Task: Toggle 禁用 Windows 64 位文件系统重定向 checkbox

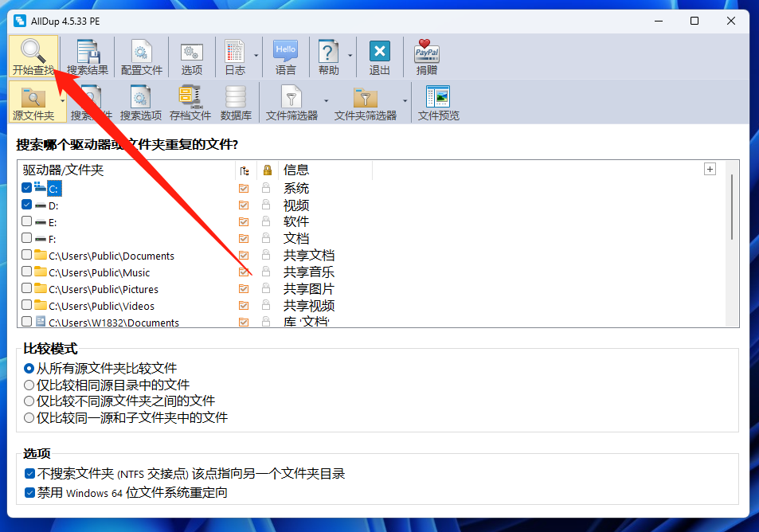Action: (x=30, y=493)
